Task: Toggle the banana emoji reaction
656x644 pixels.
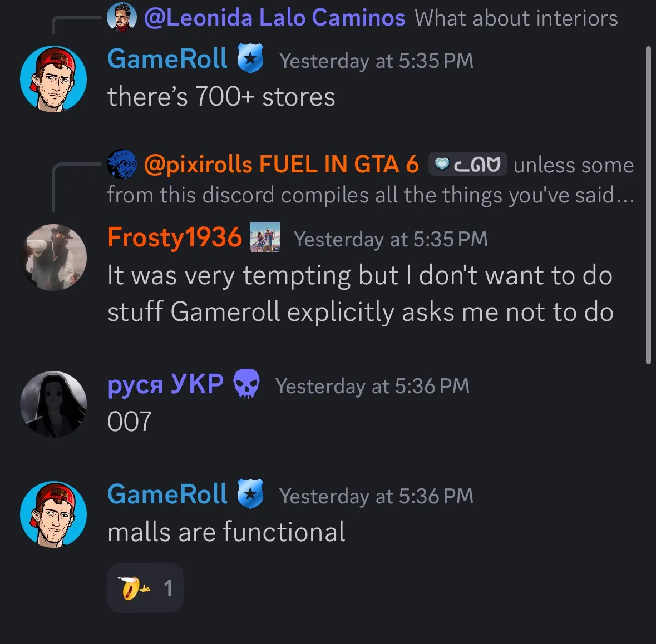Action: (145, 587)
